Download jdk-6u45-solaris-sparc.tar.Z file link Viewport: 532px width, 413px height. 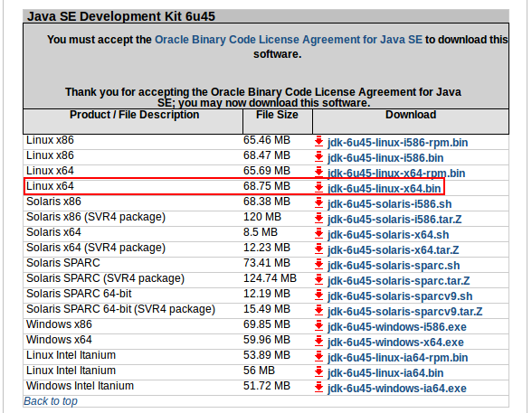click(x=399, y=280)
